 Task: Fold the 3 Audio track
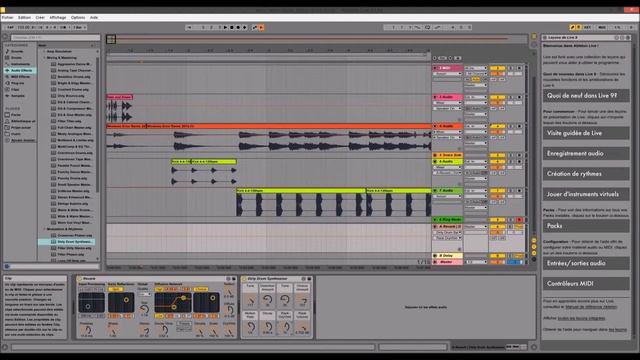[x=435, y=127]
